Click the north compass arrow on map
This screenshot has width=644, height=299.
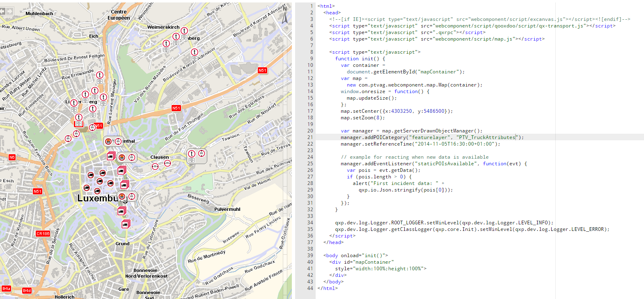285,16
